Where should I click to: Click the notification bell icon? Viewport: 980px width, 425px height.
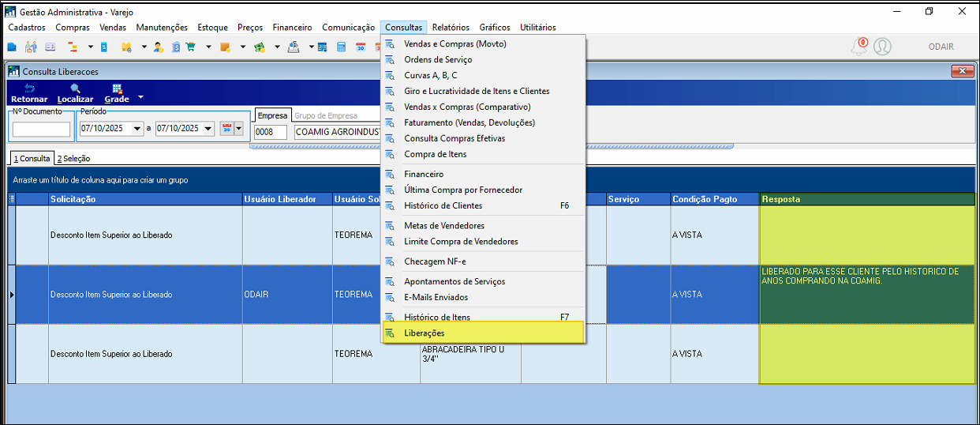858,47
